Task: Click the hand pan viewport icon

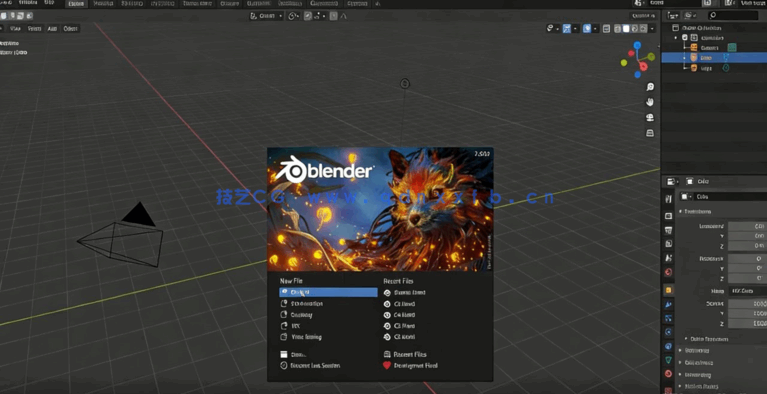Action: tap(650, 102)
